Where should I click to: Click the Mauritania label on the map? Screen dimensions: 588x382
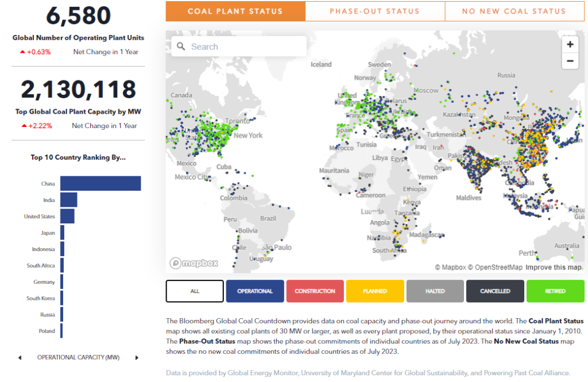[334, 171]
